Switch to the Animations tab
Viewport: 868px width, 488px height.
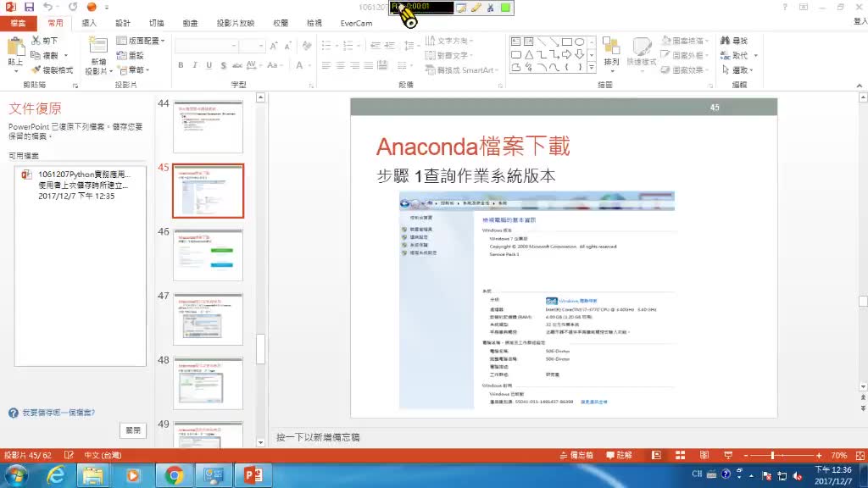pyautogui.click(x=190, y=23)
